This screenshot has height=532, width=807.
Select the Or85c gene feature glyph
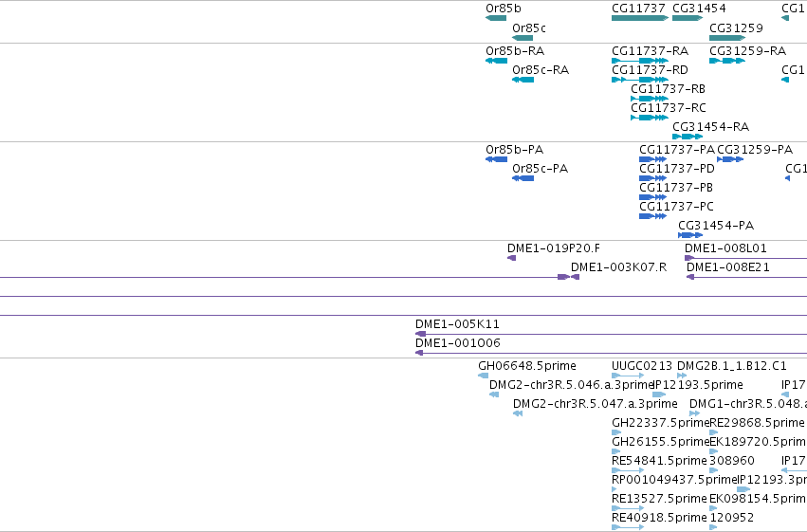click(523, 38)
